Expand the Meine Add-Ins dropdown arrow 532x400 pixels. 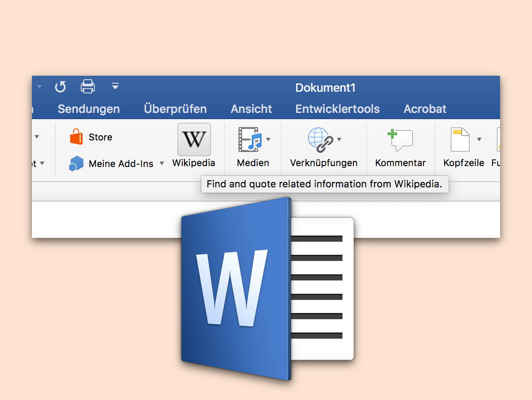click(162, 163)
